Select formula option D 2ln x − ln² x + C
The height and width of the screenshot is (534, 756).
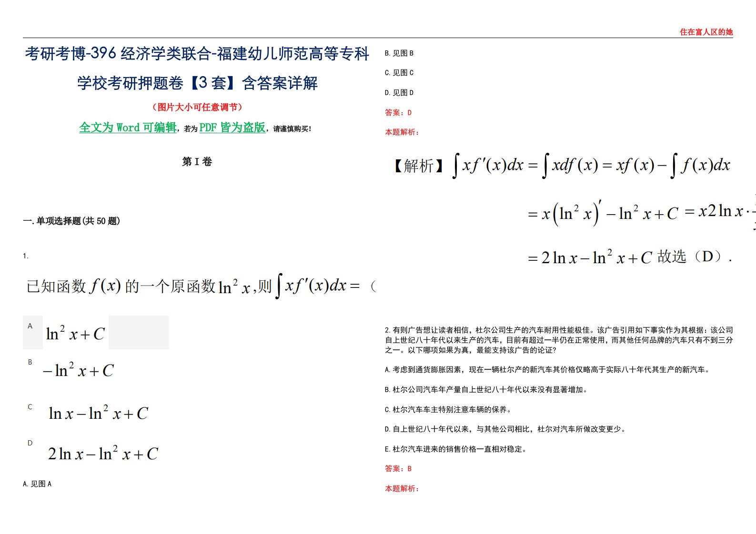[x=102, y=453]
